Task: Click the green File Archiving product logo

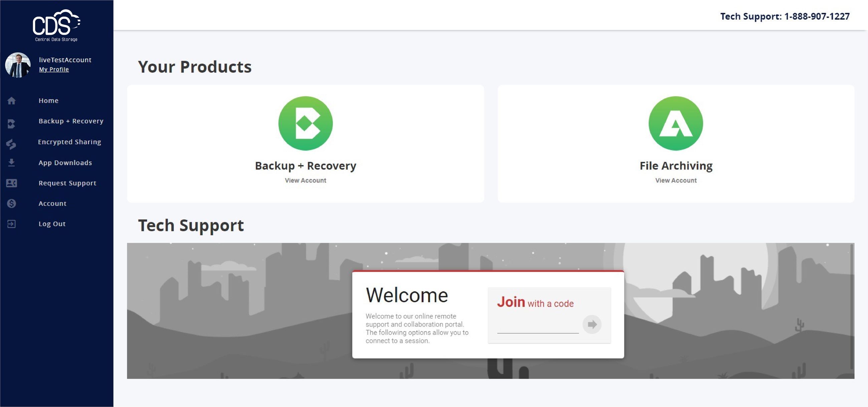Action: point(676,123)
